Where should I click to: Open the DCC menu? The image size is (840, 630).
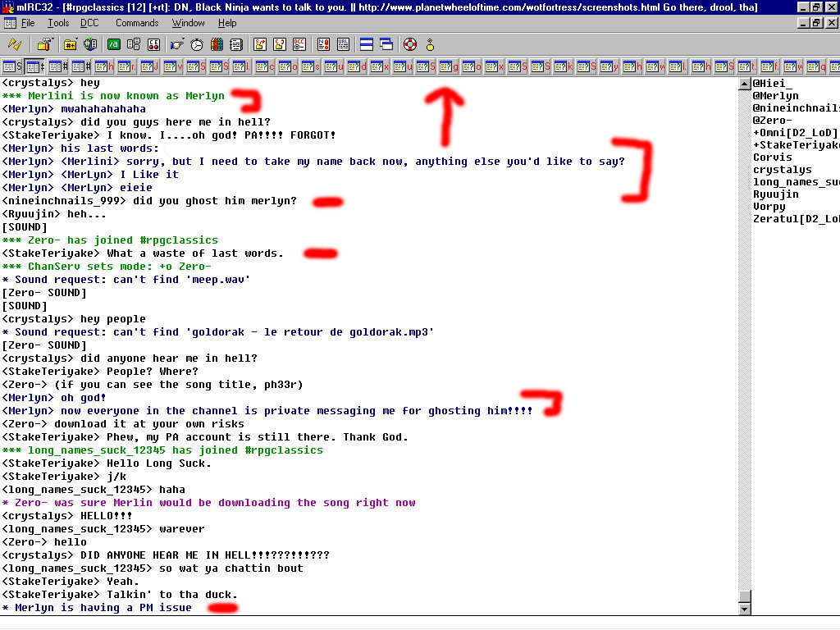(x=89, y=23)
